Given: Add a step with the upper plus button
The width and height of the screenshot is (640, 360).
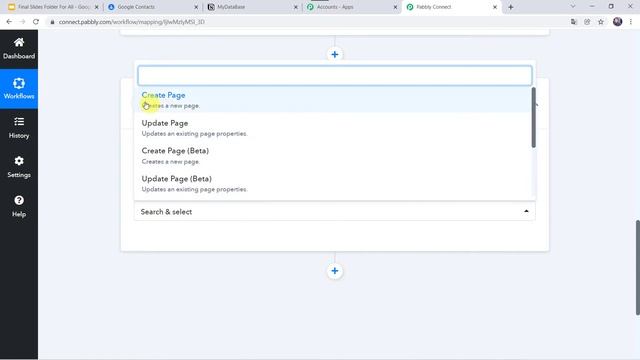Looking at the screenshot, I should 335,54.
